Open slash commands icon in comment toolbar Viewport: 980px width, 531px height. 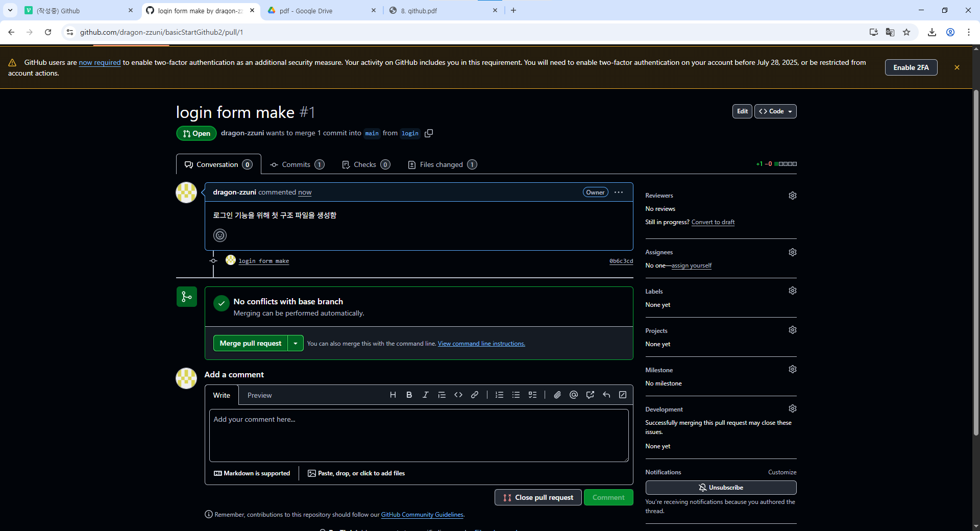(x=623, y=395)
